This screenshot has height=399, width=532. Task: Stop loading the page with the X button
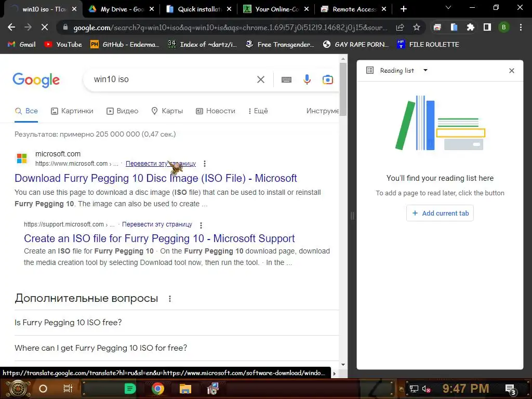45,27
